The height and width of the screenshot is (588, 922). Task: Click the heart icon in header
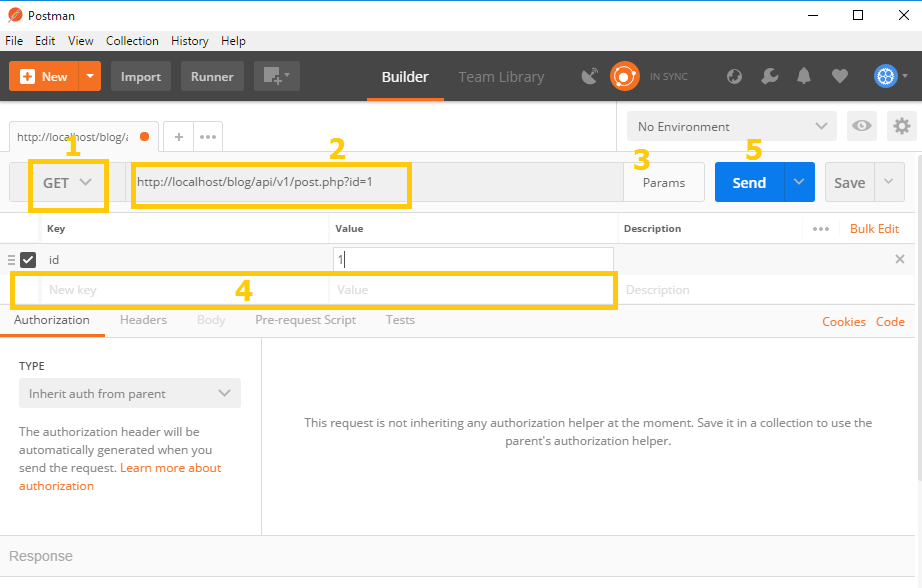coord(840,76)
